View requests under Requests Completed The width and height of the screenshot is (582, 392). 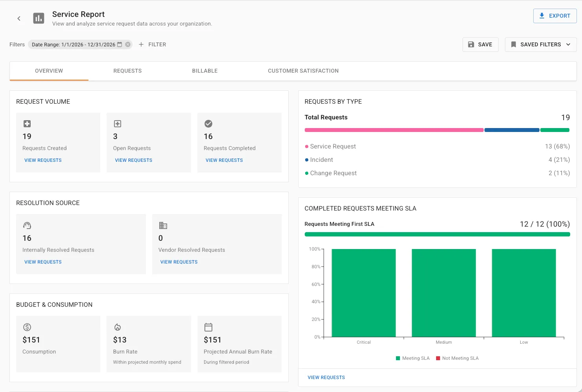(224, 160)
